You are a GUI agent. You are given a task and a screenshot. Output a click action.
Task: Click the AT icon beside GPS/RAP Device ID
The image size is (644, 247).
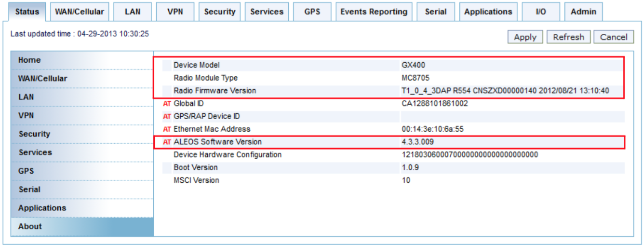[167, 117]
